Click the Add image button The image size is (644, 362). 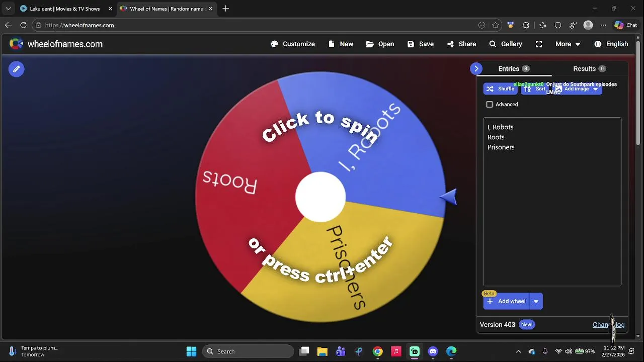pos(571,89)
